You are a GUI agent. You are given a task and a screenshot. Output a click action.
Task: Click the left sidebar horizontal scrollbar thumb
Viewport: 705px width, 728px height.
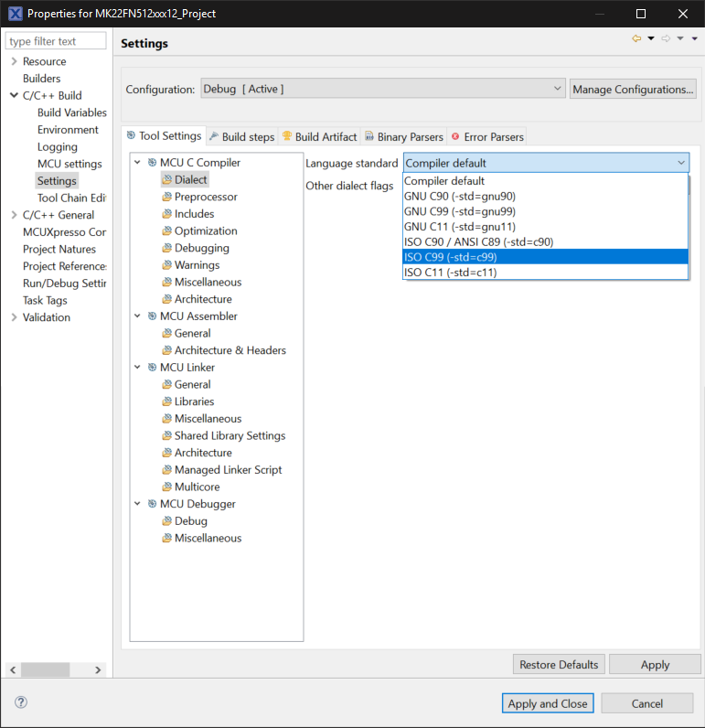[x=46, y=669]
